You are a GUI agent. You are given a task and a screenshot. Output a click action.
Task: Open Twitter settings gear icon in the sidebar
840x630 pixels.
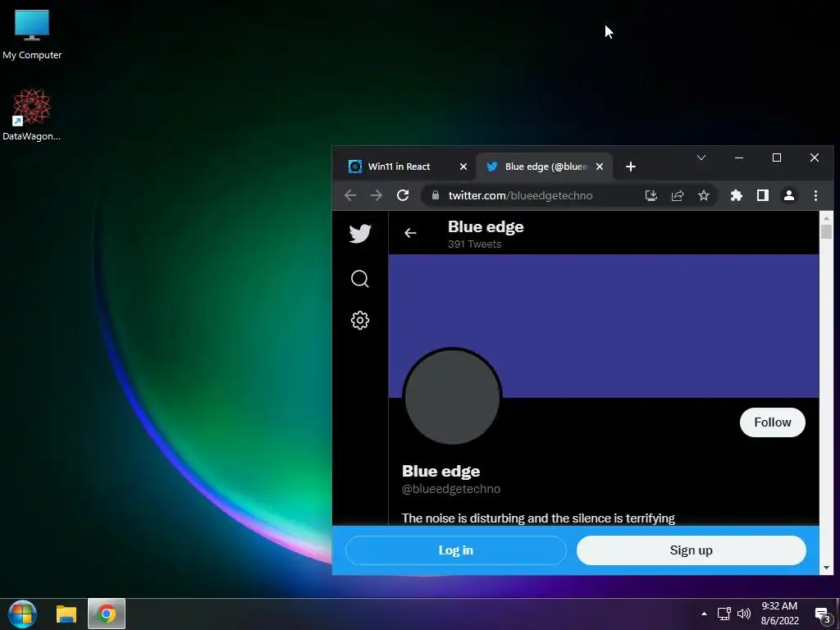tap(360, 321)
